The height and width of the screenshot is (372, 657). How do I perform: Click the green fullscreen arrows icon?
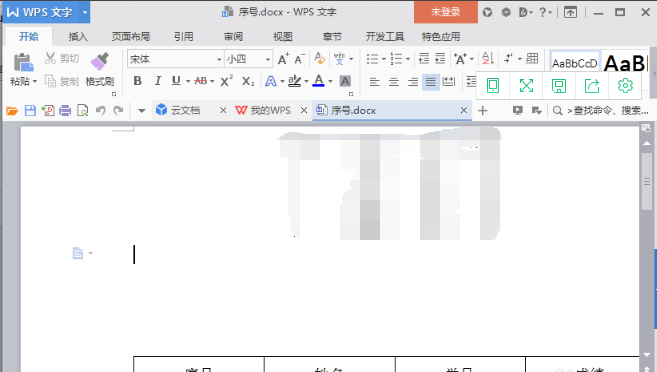click(x=526, y=85)
